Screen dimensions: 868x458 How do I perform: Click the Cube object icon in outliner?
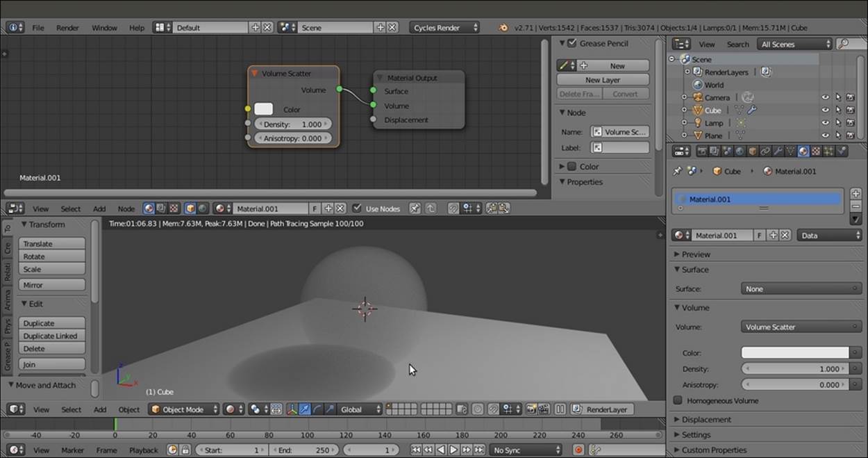click(698, 111)
